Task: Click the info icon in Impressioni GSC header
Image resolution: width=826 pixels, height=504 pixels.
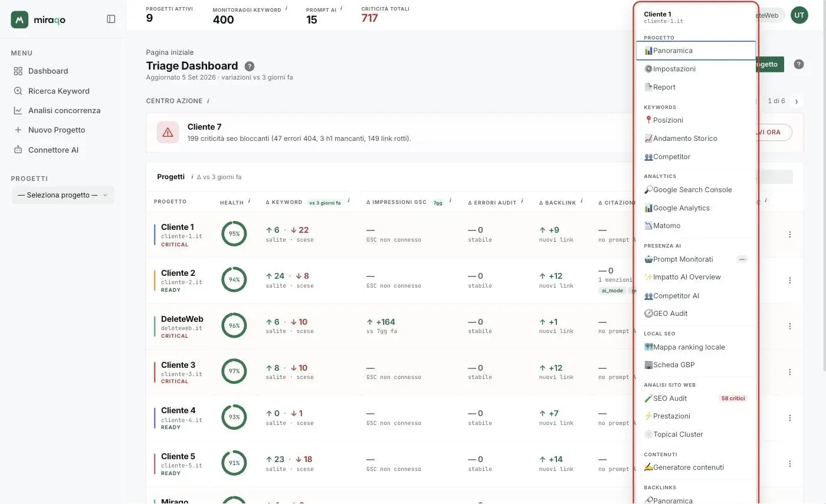Action: click(450, 201)
